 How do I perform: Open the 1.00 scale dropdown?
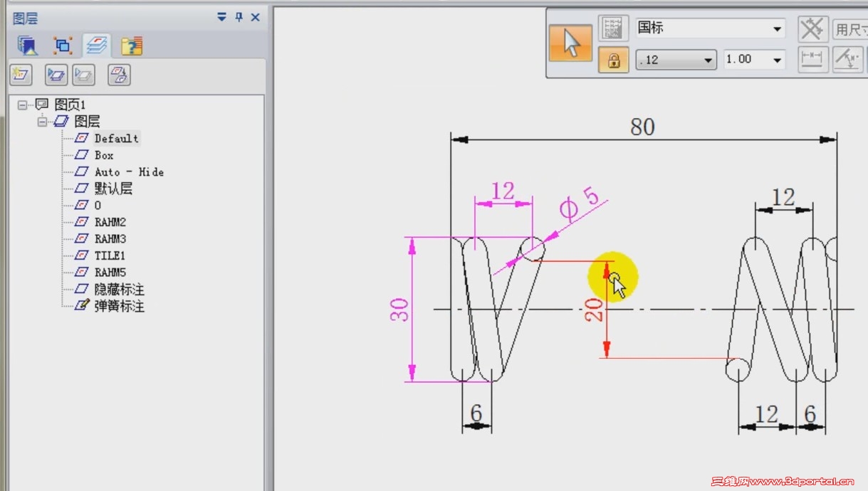coord(754,60)
